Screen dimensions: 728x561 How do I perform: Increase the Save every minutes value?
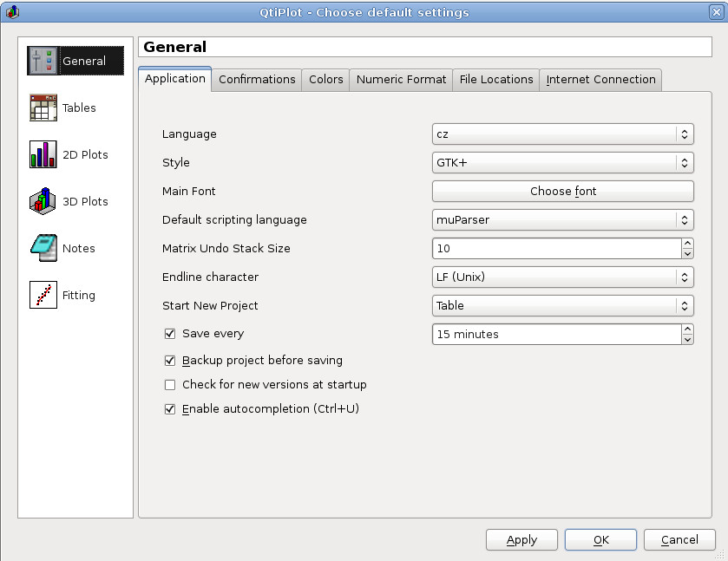pyautogui.click(x=687, y=329)
